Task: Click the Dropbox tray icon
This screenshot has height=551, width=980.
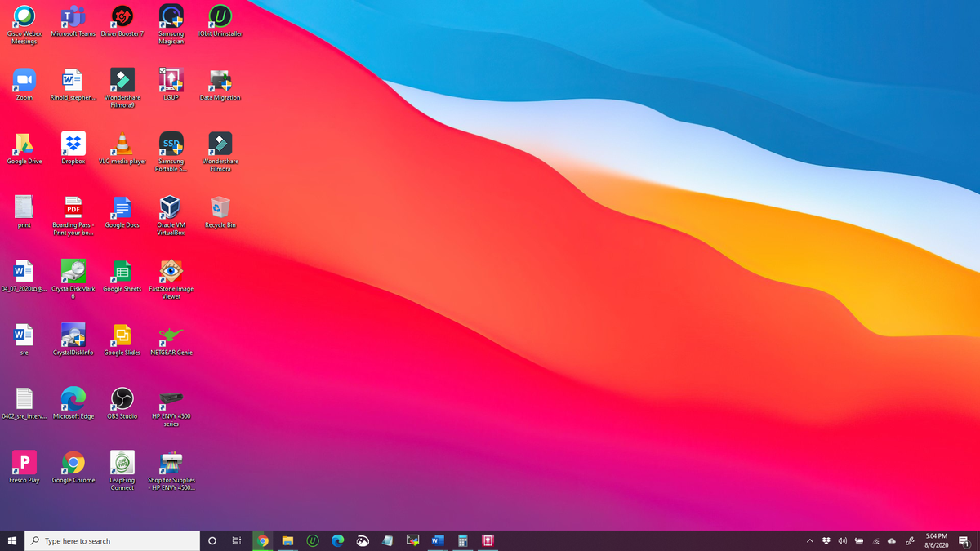Action: tap(826, 540)
